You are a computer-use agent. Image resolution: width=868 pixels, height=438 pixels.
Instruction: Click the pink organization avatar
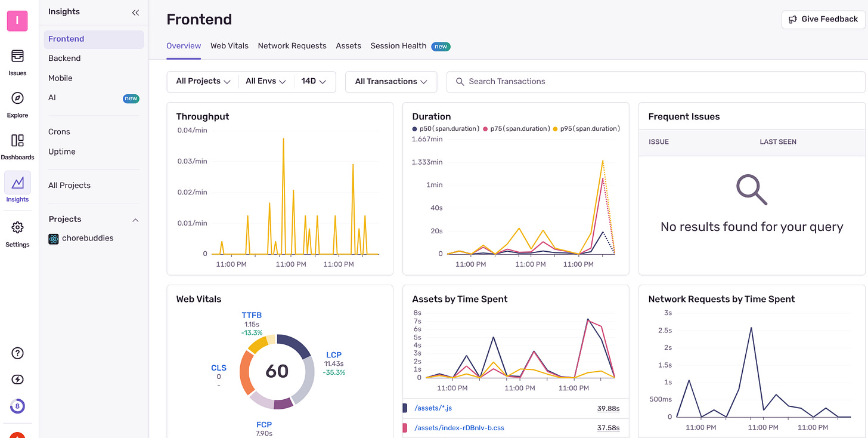17,20
